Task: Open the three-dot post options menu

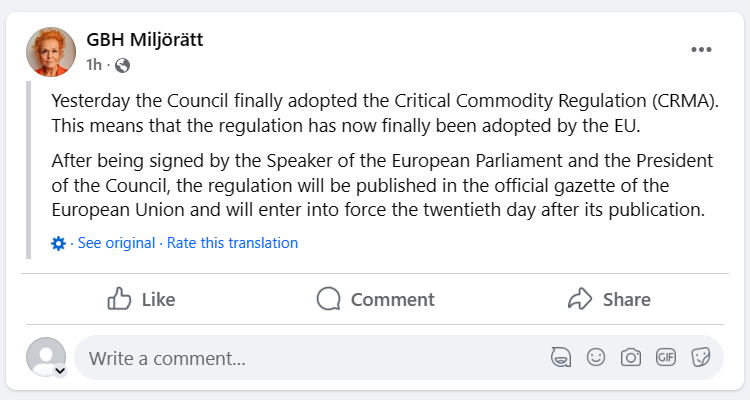Action: click(701, 49)
